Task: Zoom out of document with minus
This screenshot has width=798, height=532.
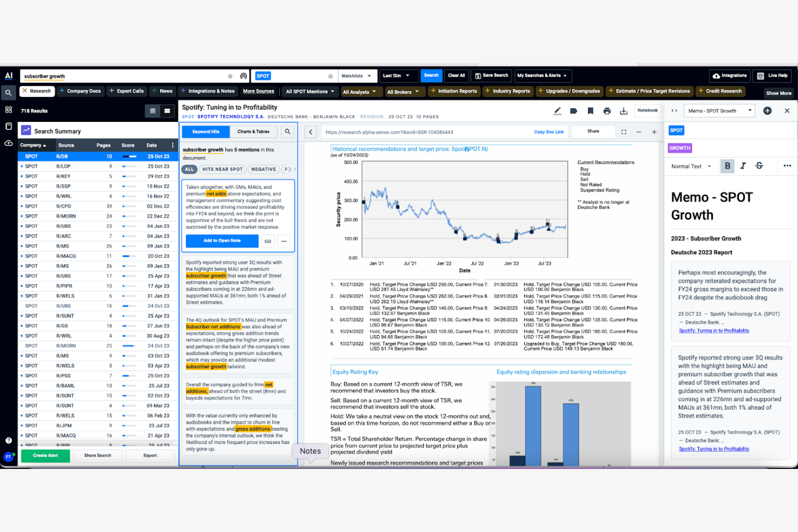Action: point(639,132)
